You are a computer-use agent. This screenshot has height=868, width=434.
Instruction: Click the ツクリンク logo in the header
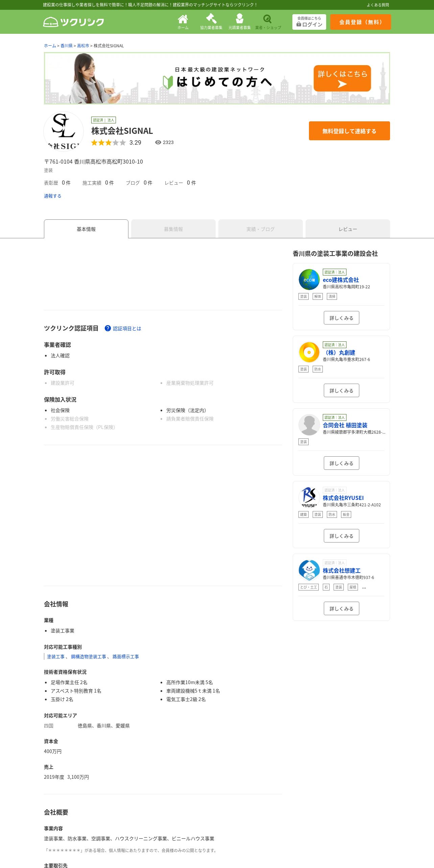coord(74,22)
